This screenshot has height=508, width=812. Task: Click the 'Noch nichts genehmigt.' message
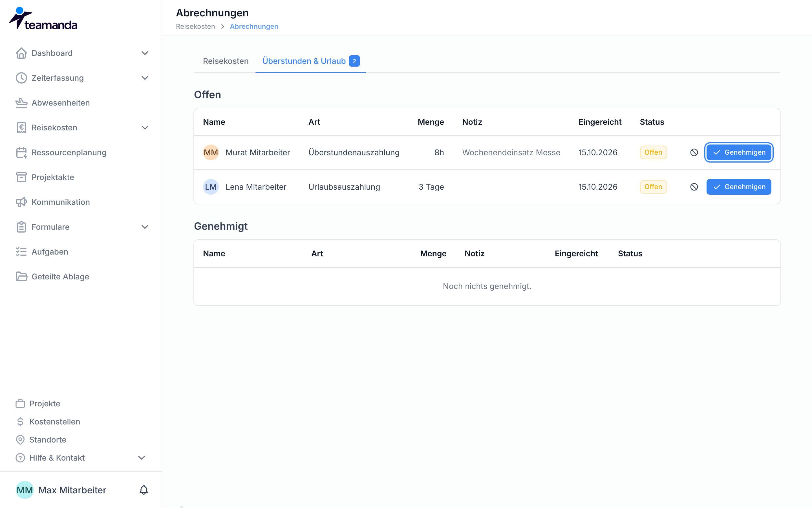pyautogui.click(x=487, y=286)
